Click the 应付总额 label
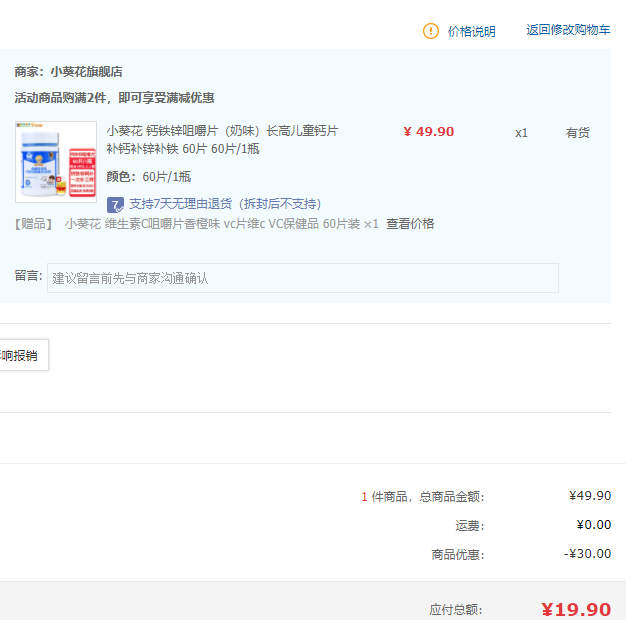This screenshot has width=626, height=620. tap(456, 610)
